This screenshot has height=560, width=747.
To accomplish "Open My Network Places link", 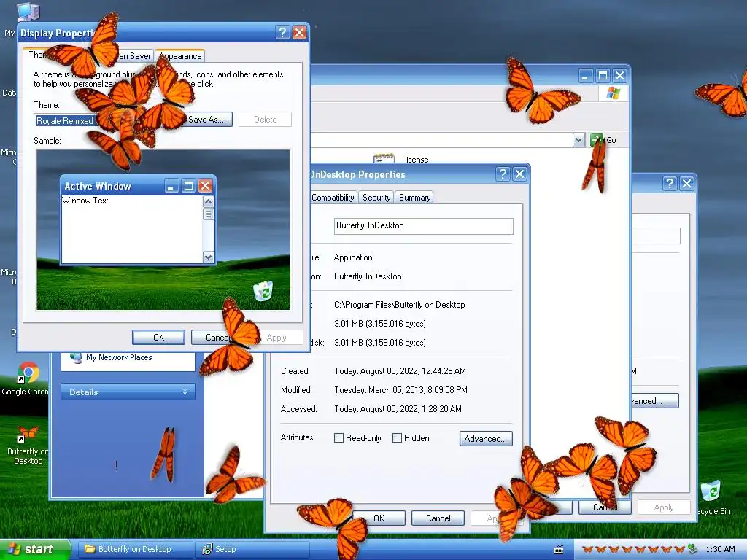I will pyautogui.click(x=119, y=357).
